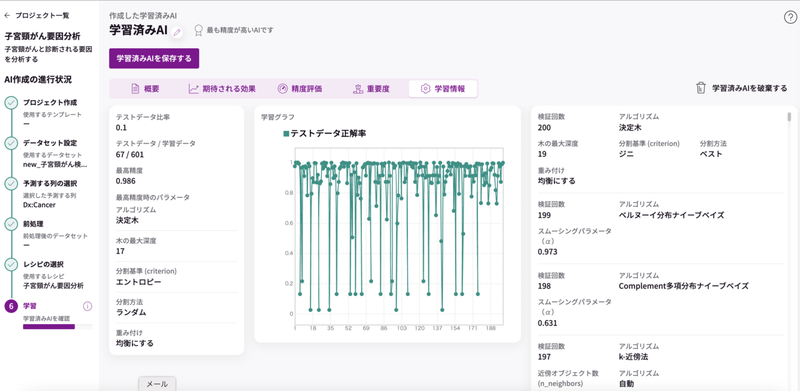The width and height of the screenshot is (800, 391).
Task: Click the スムージングパラメータ value 0.973
Action: 547,252
